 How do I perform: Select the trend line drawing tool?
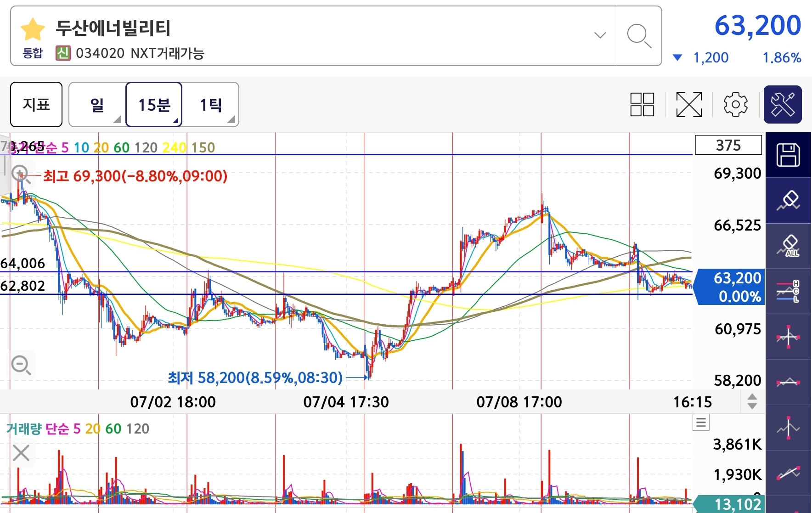click(x=788, y=473)
